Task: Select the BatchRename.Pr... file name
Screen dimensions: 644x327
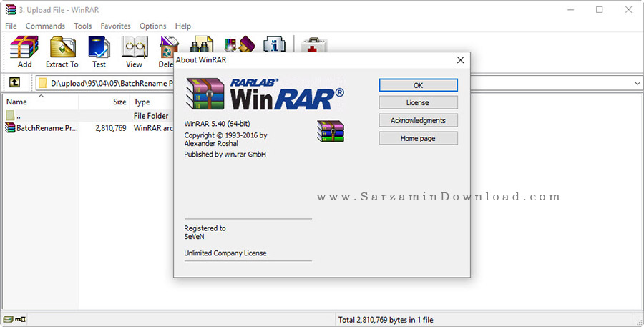Action: tap(47, 128)
